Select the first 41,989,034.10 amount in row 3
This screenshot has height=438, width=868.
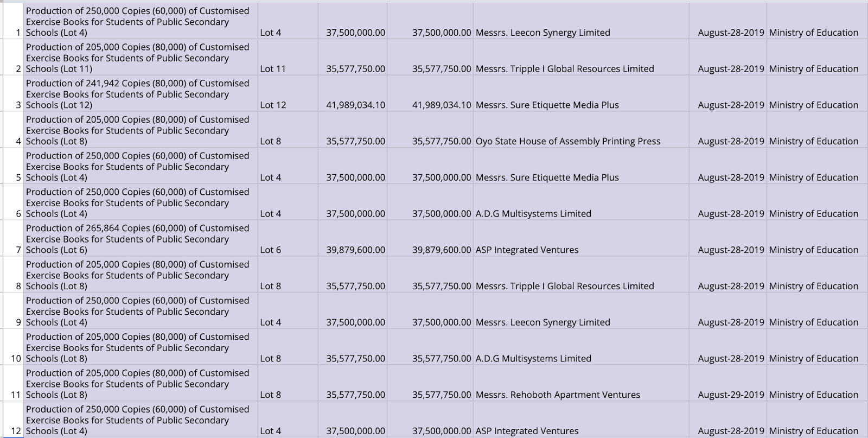[x=355, y=105]
